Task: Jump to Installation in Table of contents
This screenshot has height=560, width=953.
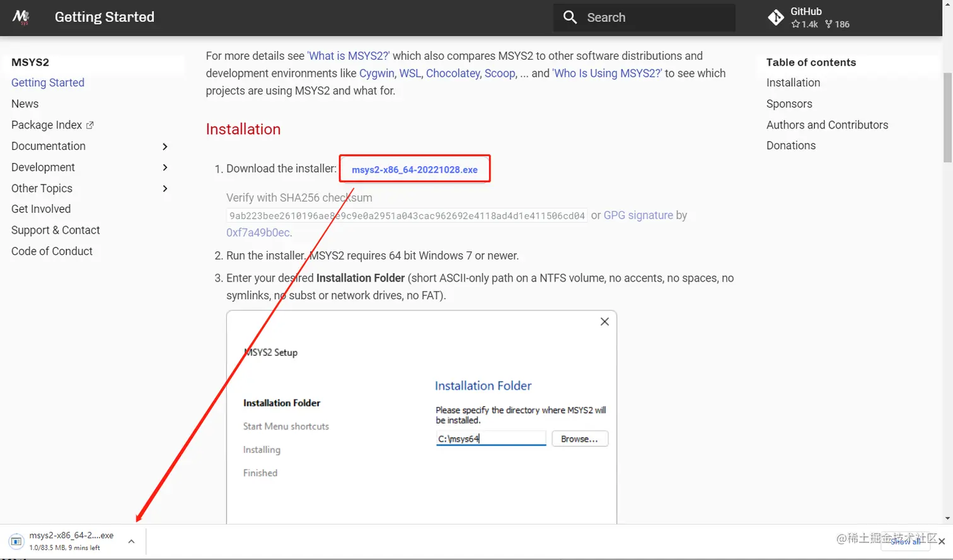Action: coord(793,83)
